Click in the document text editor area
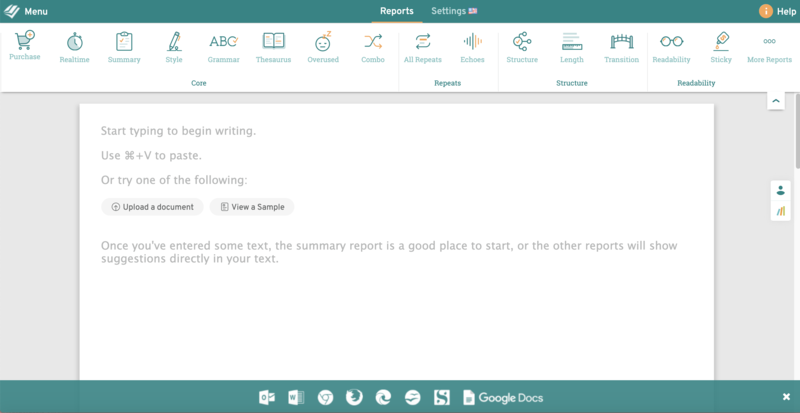 tap(396, 310)
